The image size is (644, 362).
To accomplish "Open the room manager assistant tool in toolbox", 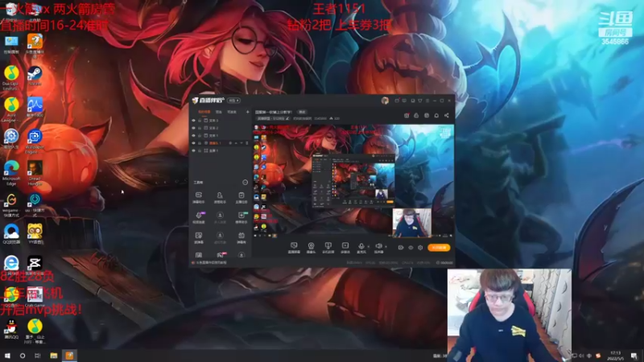I will tap(220, 197).
